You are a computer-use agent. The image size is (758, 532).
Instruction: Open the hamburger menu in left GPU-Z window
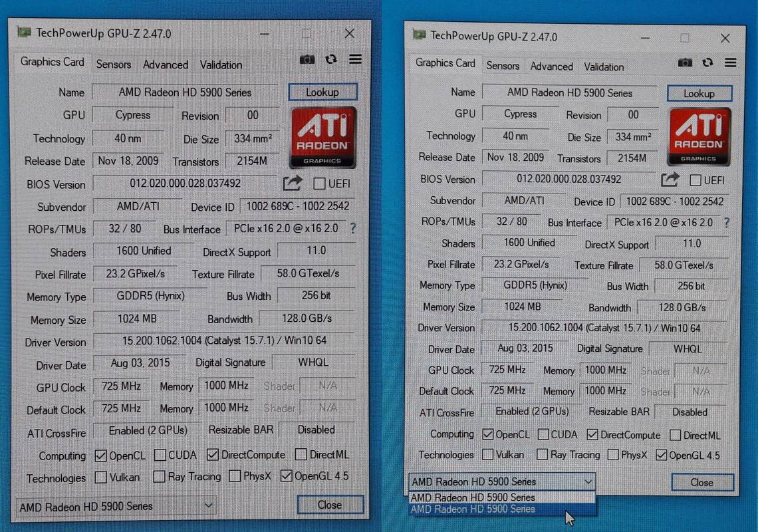coord(355,59)
